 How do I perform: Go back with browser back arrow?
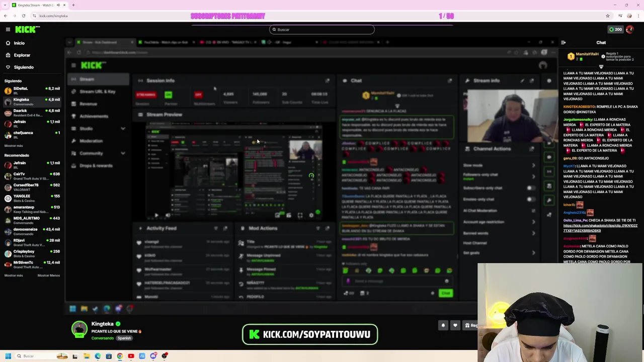click(x=6, y=16)
